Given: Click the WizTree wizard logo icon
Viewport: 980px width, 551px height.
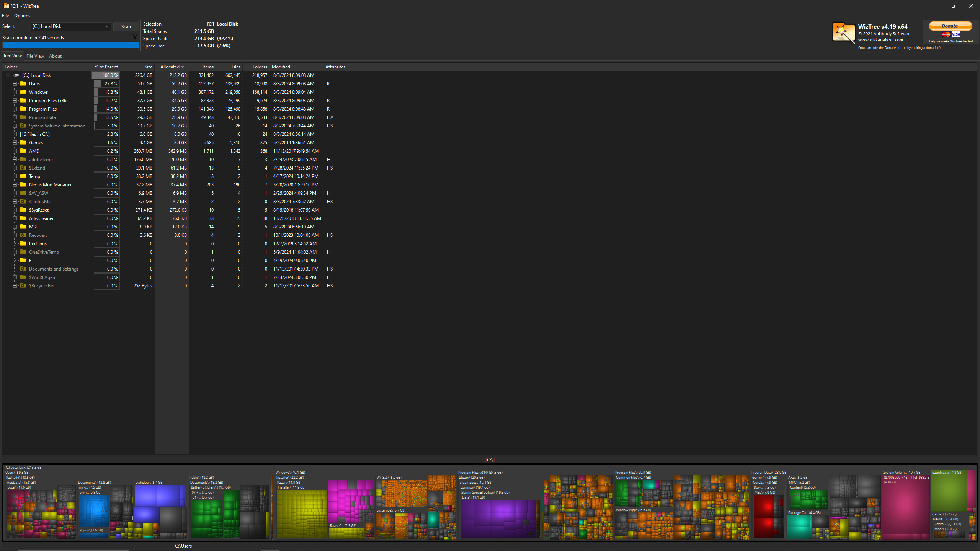Looking at the screenshot, I should point(843,33).
